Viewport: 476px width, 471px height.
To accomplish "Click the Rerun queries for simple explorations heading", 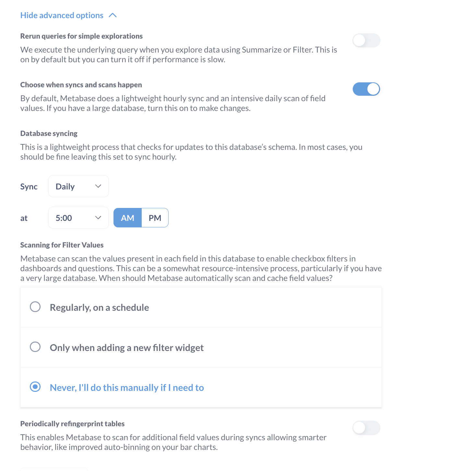I will (x=81, y=36).
